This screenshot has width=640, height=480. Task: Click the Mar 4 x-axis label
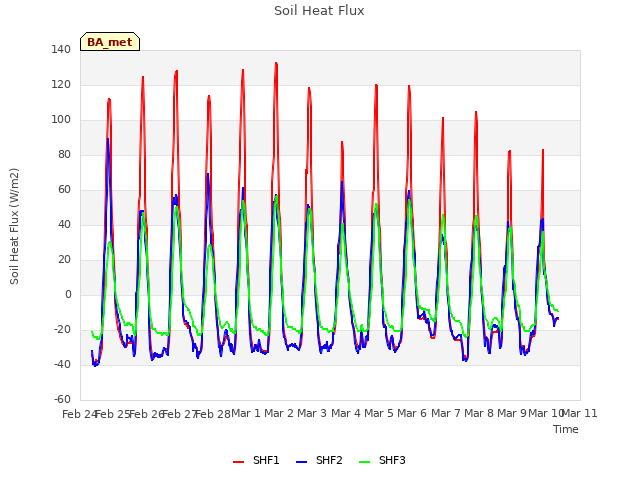[346, 413]
